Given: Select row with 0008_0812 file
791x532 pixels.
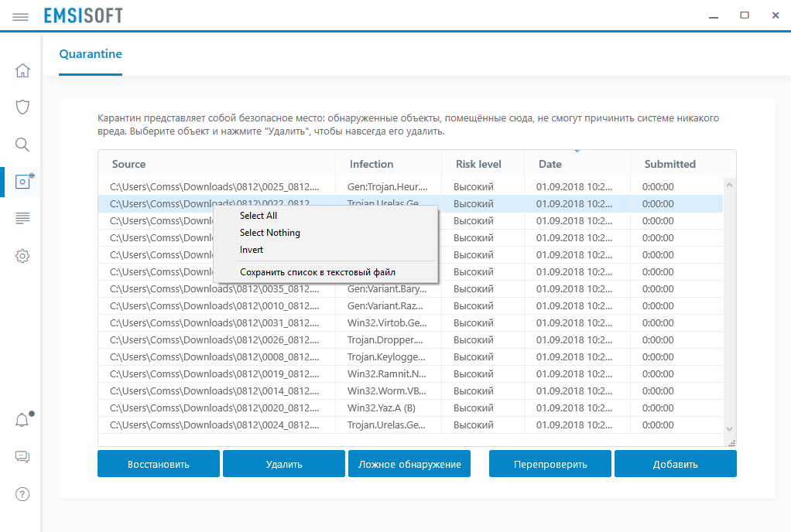Looking at the screenshot, I should click(x=411, y=357).
